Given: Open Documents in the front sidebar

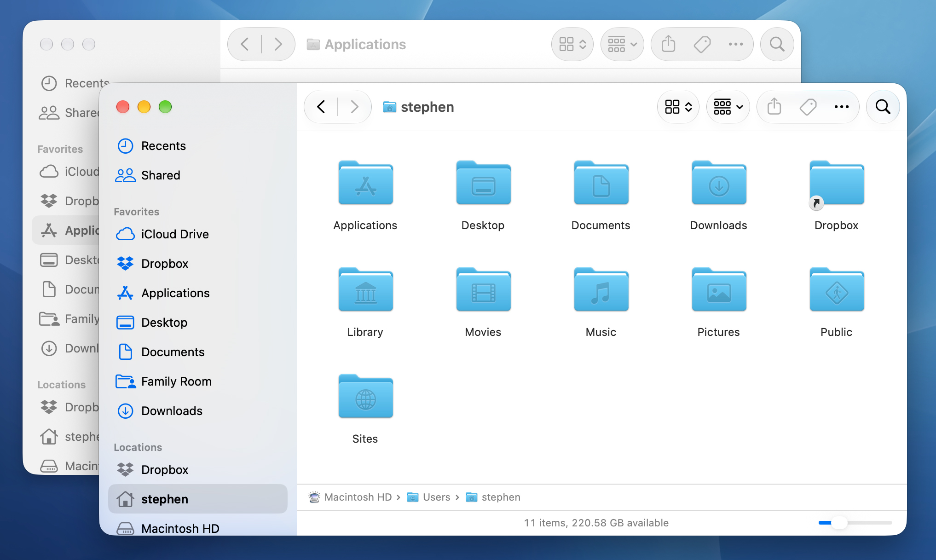Looking at the screenshot, I should [x=198, y=352].
